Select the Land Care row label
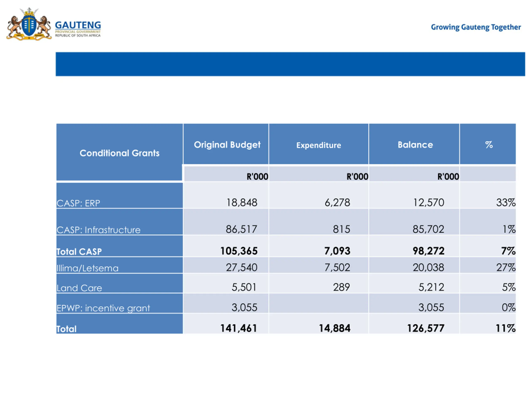Viewport: 532px width, 399px height. click(79, 288)
